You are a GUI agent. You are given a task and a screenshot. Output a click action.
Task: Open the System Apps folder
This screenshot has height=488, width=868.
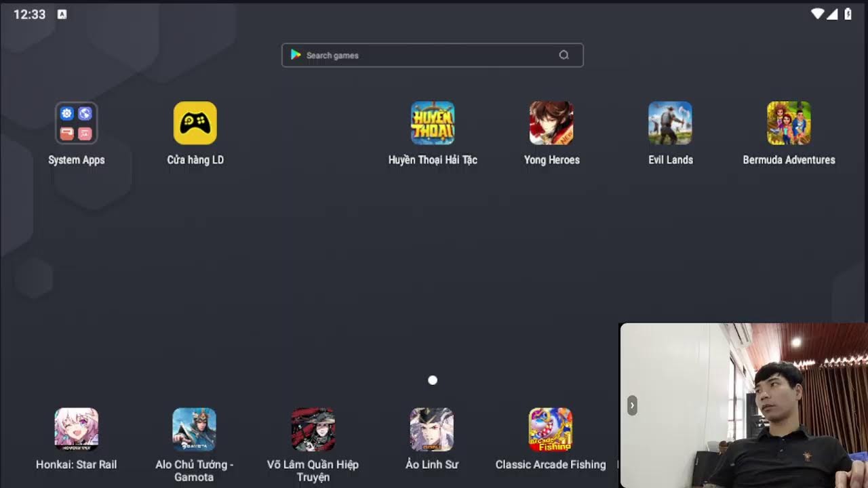[x=76, y=123]
